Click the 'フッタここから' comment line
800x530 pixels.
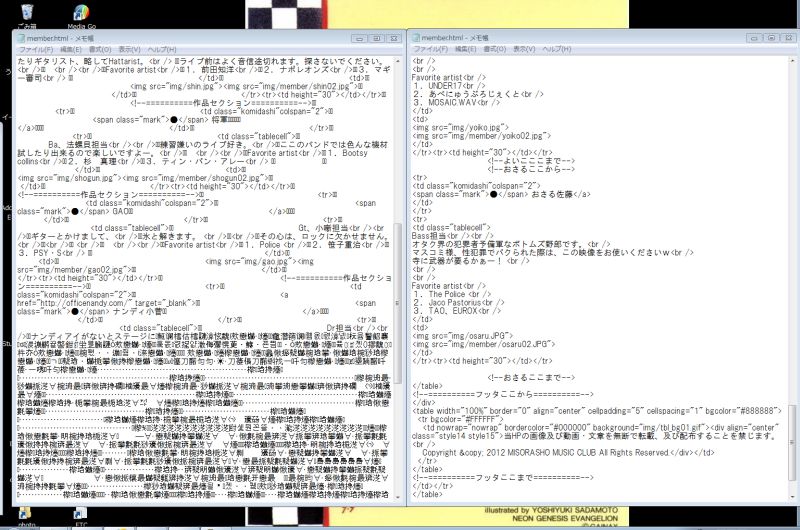pos(503,394)
